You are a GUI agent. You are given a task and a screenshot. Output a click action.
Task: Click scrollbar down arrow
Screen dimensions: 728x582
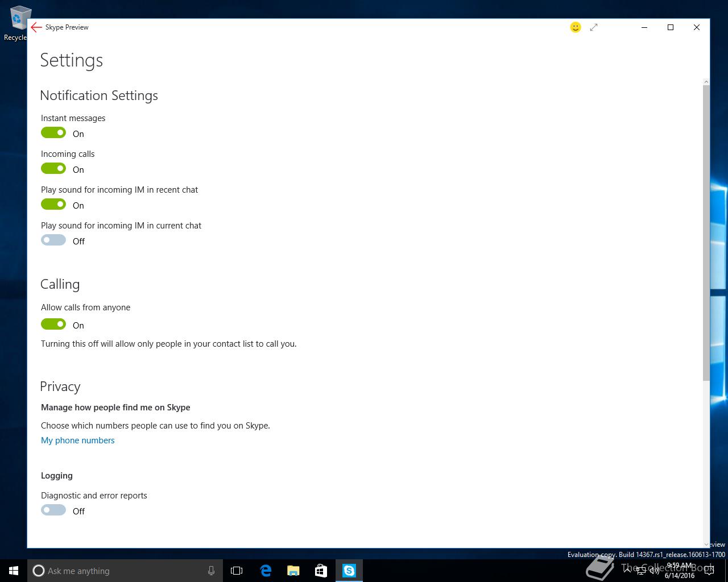[x=706, y=544]
